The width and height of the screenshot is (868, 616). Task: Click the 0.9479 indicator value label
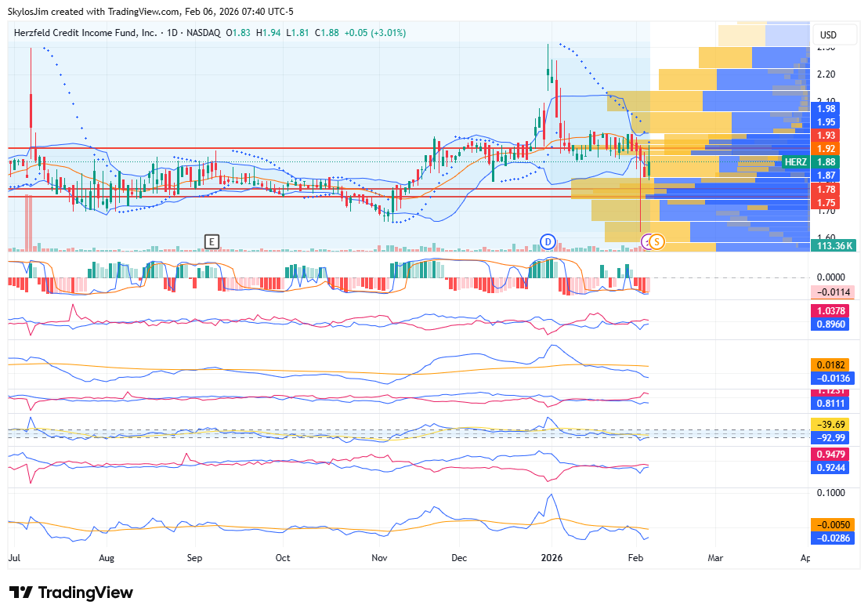(x=830, y=455)
